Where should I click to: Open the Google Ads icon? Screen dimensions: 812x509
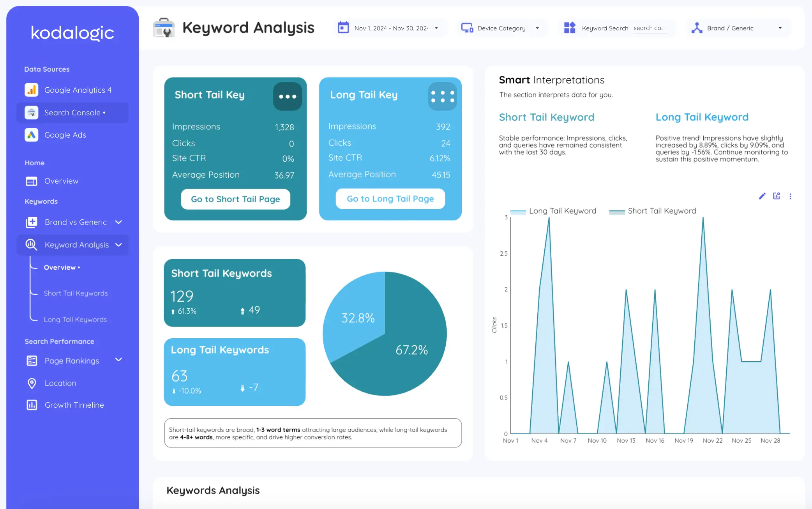point(32,135)
